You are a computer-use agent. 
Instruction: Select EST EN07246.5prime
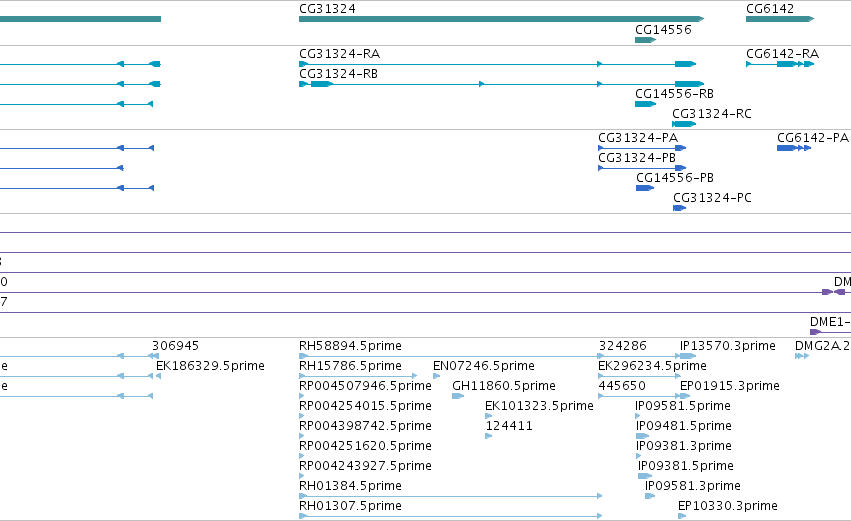(484, 366)
